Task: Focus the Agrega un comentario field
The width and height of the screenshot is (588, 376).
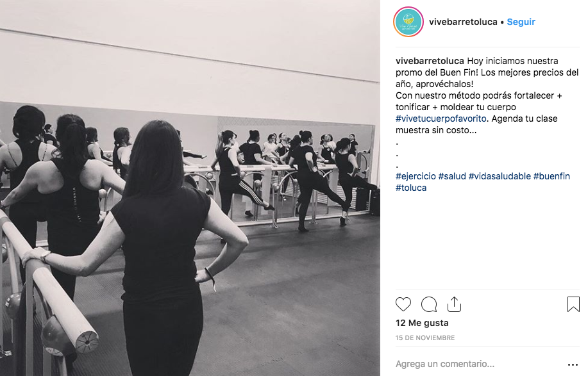Action: point(480,364)
